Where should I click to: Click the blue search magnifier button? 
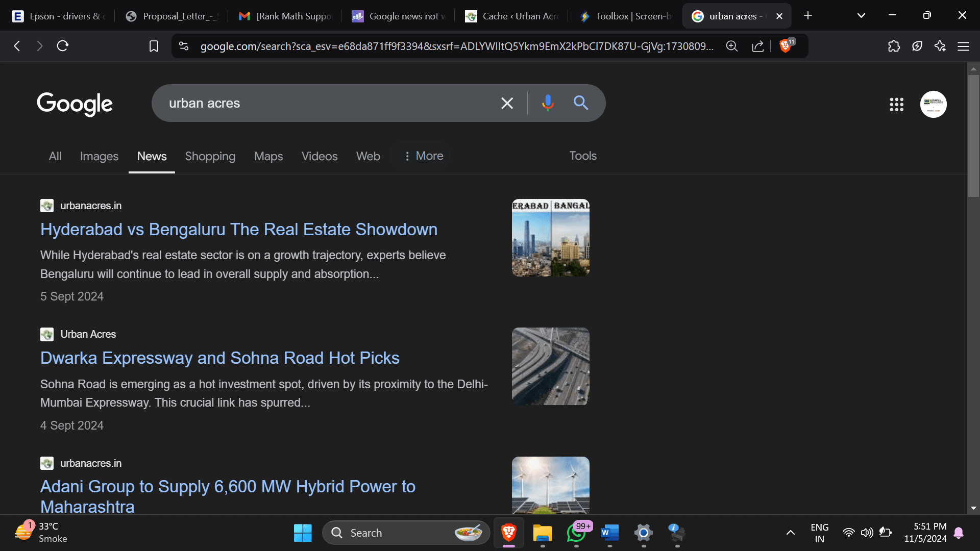point(581,103)
